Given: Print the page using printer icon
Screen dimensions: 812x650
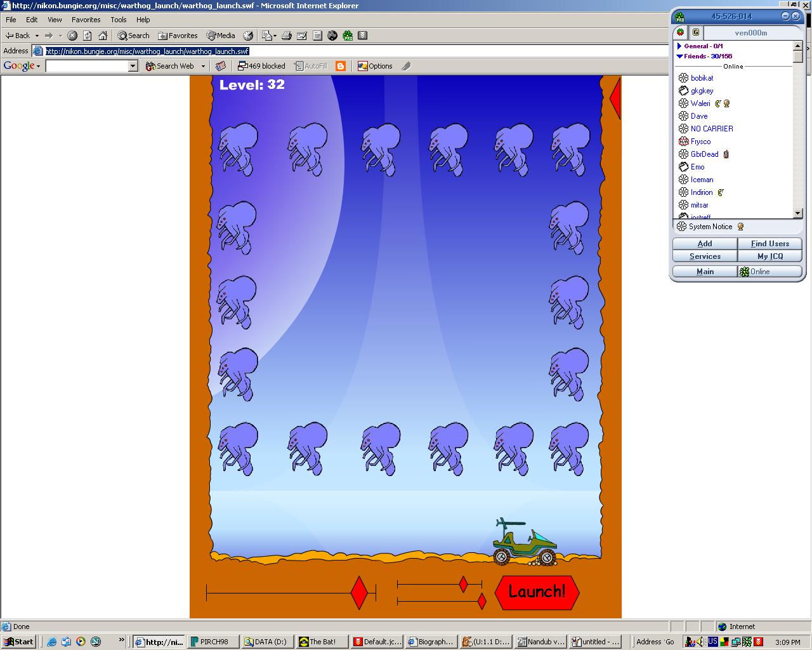Looking at the screenshot, I should 287,36.
